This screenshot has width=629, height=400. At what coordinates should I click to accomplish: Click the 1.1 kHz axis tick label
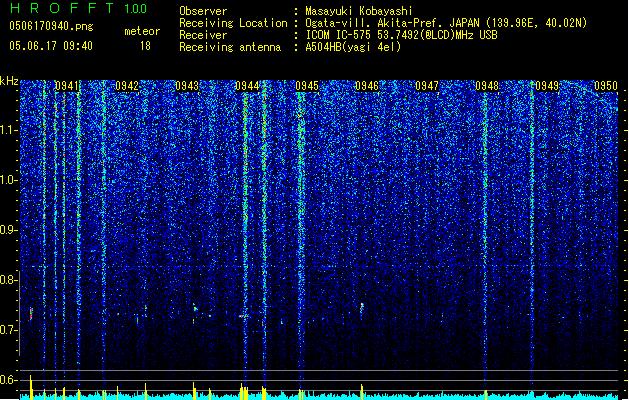click(9, 130)
